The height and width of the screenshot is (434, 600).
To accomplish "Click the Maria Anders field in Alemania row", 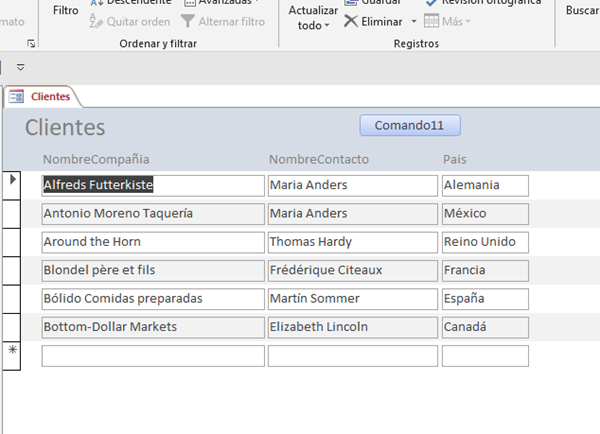I will [353, 186].
